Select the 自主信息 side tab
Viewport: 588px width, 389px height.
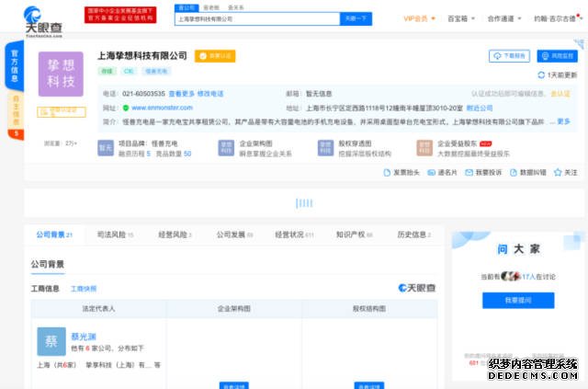coord(16,110)
